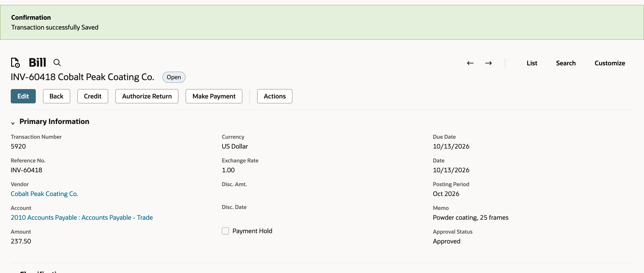Screen dimensions: 644x273
Task: Click the Credit button
Action: tap(93, 96)
